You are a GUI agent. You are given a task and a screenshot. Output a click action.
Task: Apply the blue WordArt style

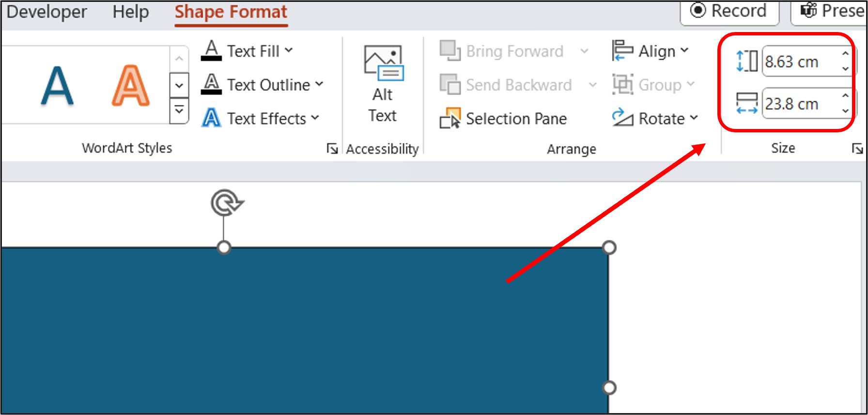[57, 86]
